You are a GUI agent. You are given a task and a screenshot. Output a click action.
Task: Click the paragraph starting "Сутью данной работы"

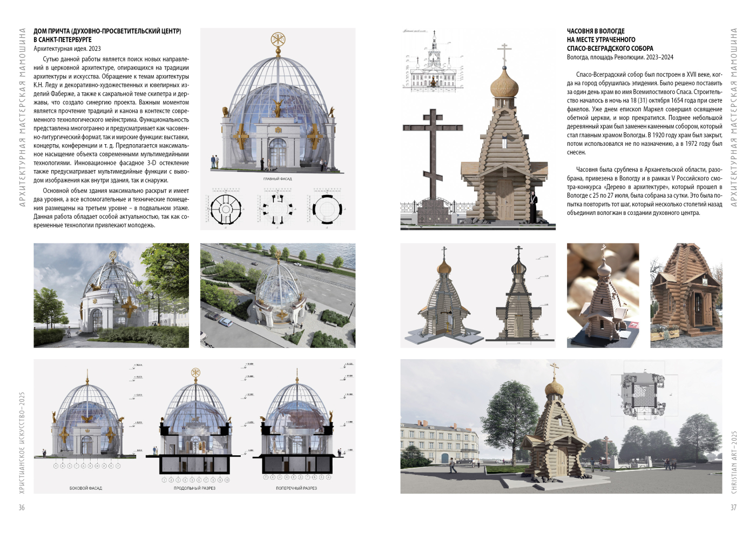tap(111, 120)
